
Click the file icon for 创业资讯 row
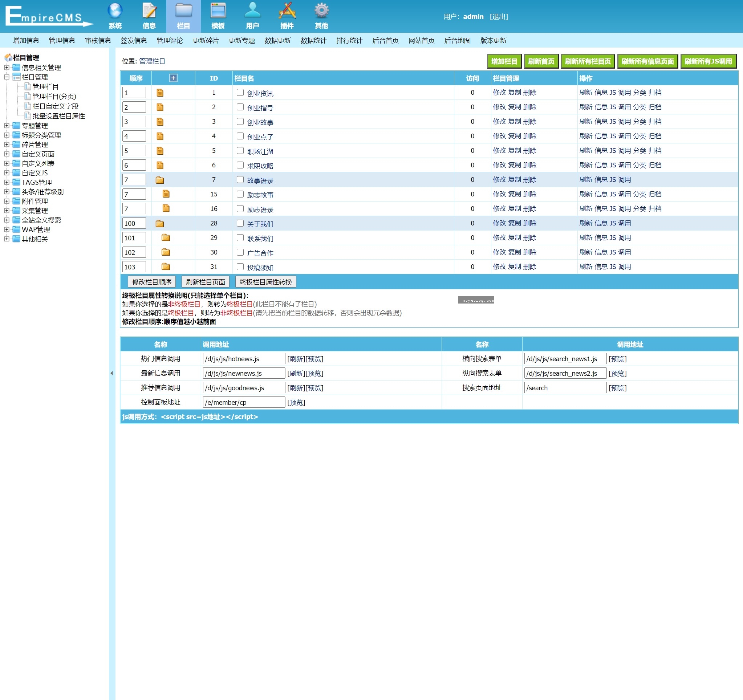click(160, 93)
